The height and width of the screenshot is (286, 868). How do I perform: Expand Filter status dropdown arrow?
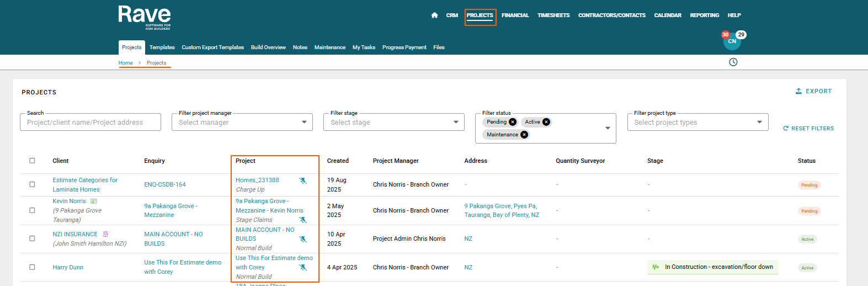tap(608, 128)
